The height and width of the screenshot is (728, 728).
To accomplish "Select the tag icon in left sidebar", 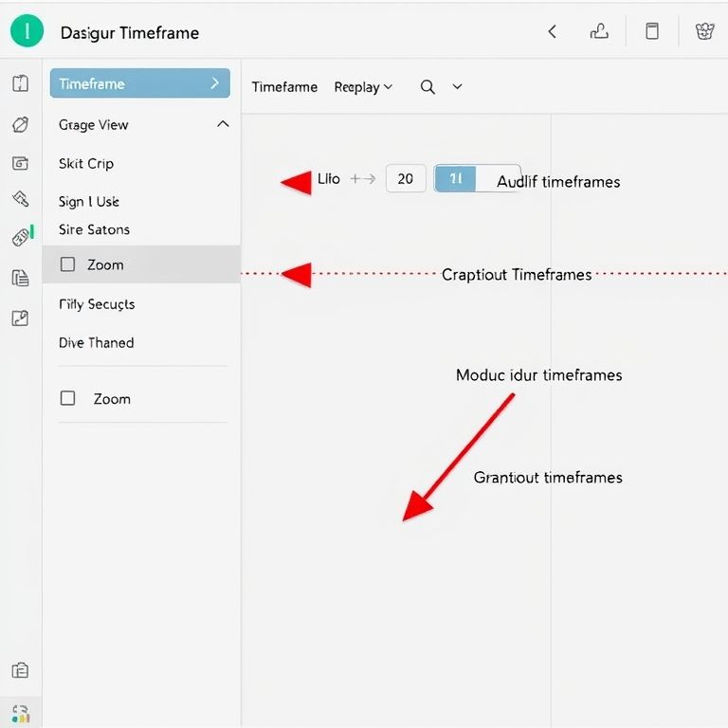I will pyautogui.click(x=20, y=124).
